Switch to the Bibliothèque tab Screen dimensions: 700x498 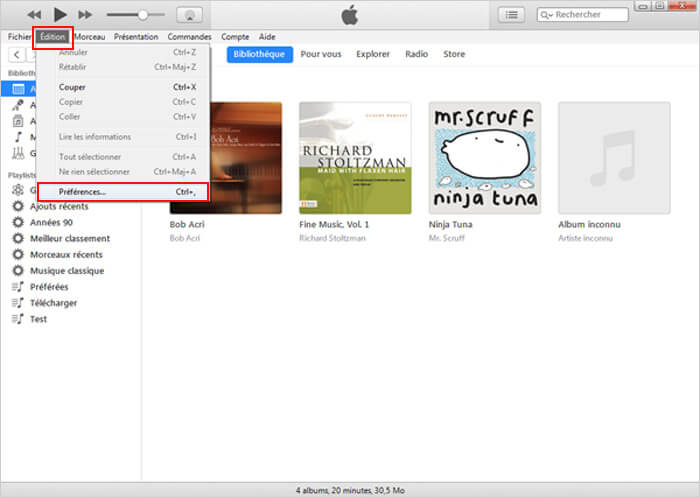click(x=259, y=54)
